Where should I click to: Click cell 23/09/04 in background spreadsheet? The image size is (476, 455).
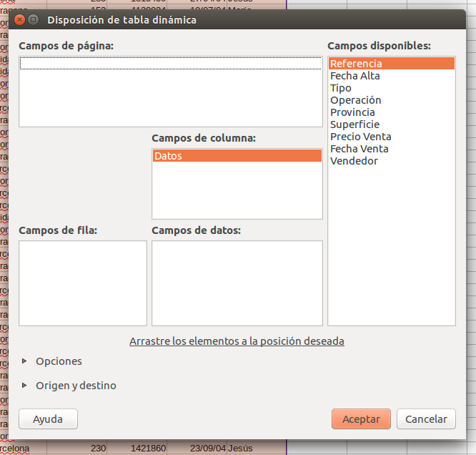(x=197, y=448)
